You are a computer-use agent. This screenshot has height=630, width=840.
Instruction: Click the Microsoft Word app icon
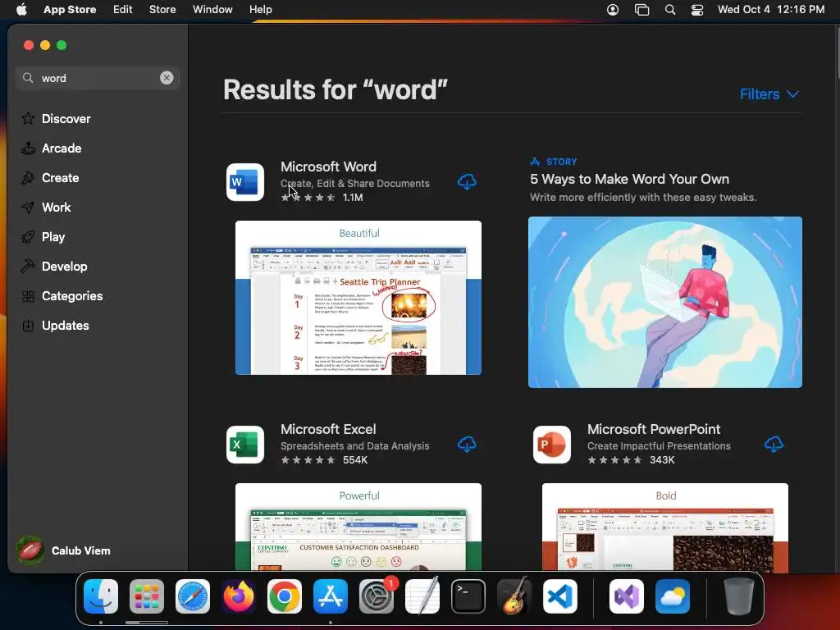coord(244,182)
